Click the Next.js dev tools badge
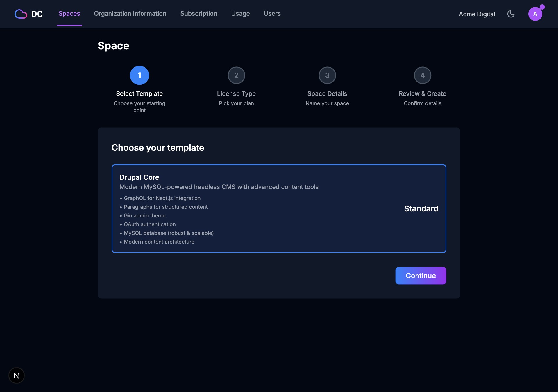Viewport: 558px width, 392px height. [17, 375]
